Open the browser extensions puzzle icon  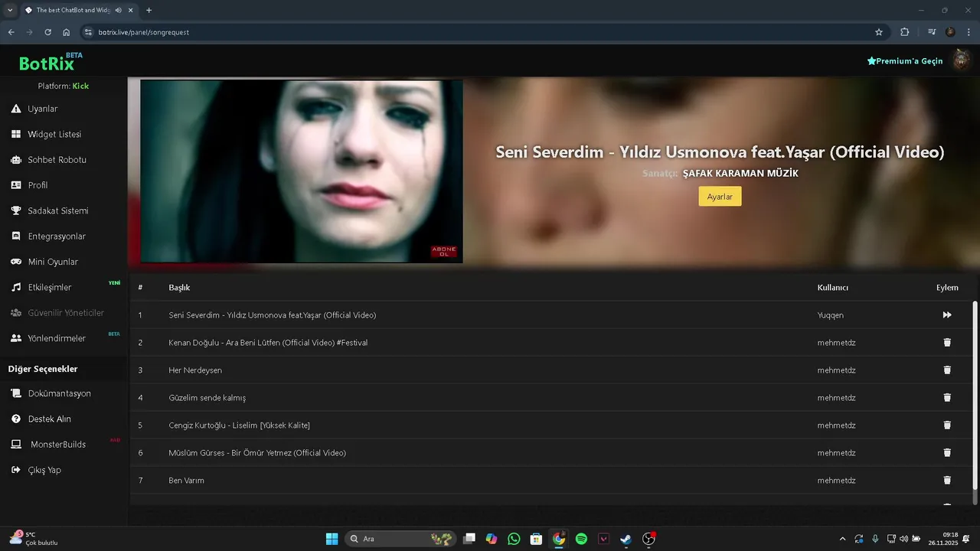[905, 32]
